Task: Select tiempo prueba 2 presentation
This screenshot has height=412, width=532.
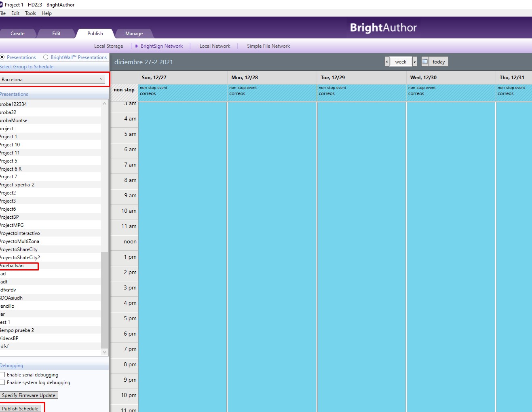Action: coord(50,330)
